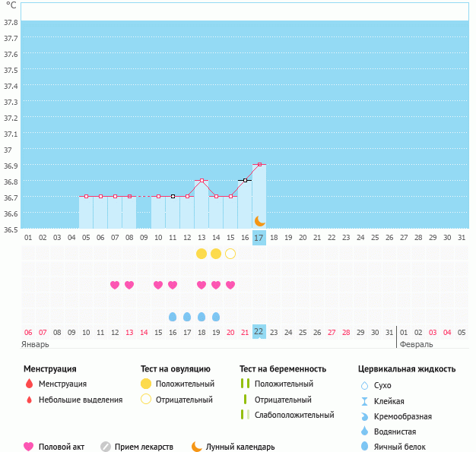The height and width of the screenshot is (452, 476).
Task: Click positive ovulation test circle on day 13
Action: point(202,253)
